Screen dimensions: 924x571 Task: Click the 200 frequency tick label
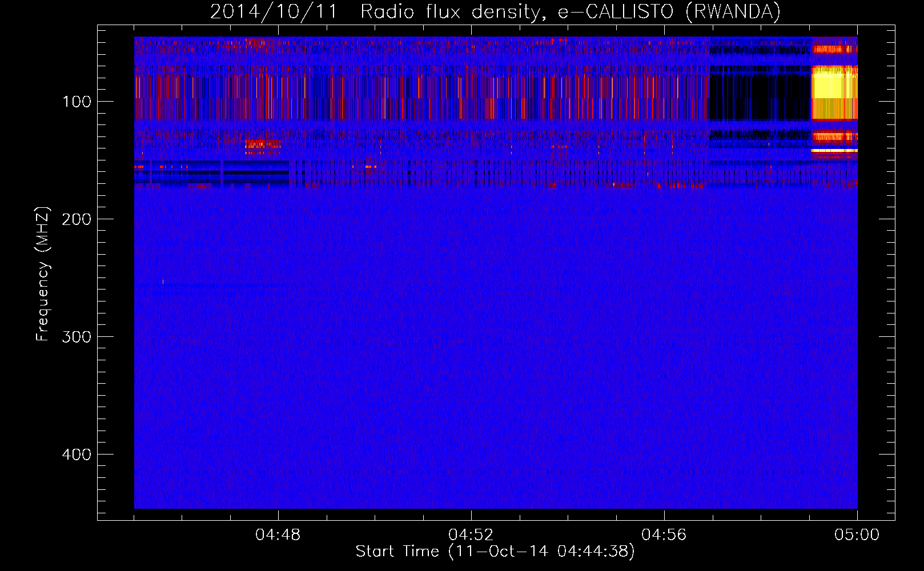[77, 219]
